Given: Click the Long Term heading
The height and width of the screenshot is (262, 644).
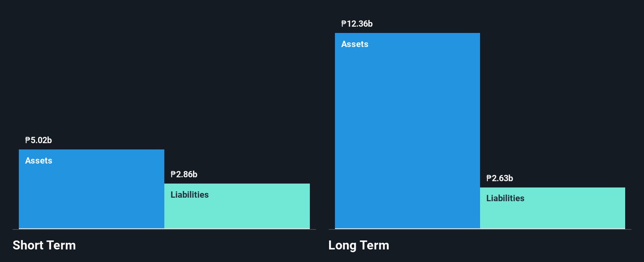Looking at the screenshot, I should point(359,245).
